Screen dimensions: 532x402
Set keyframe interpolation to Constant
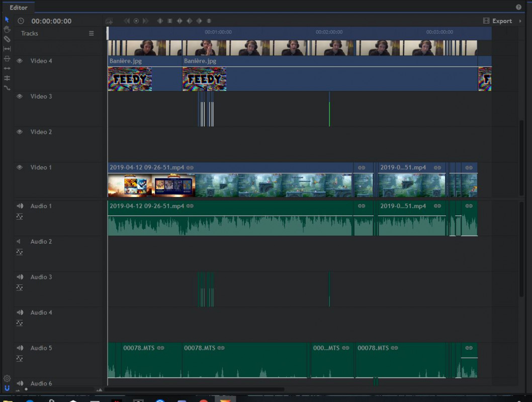click(x=170, y=21)
